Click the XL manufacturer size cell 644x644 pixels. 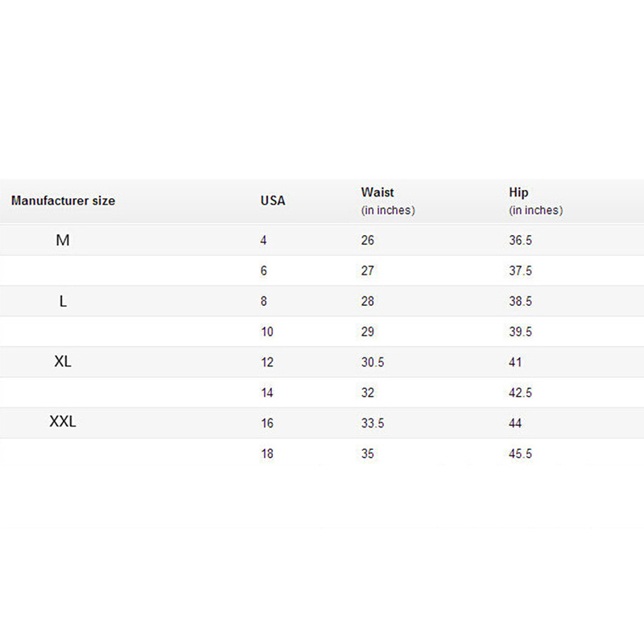(x=63, y=362)
